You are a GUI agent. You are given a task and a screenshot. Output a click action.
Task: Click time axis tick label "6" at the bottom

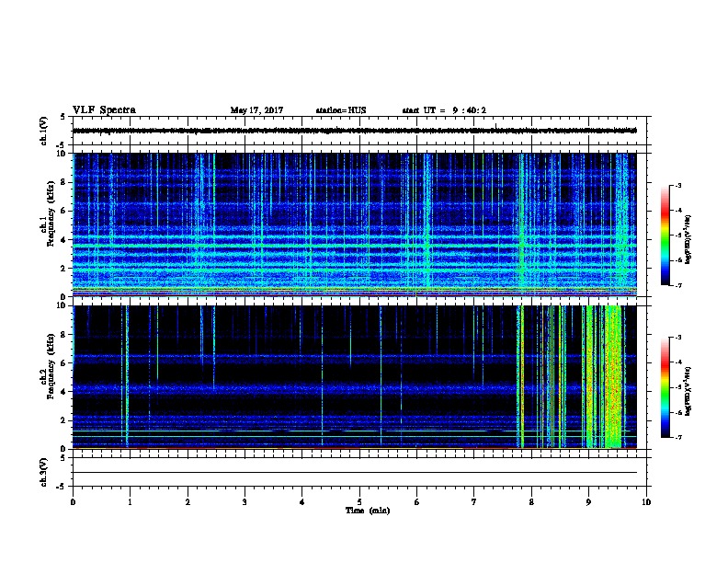(416, 502)
